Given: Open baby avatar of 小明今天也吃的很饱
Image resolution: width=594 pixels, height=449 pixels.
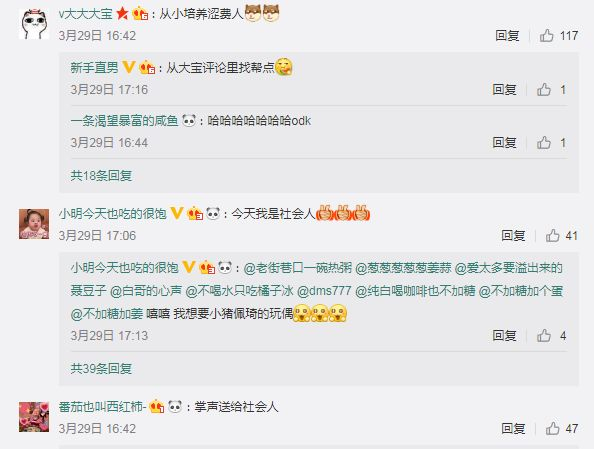Looking at the screenshot, I should (34, 224).
